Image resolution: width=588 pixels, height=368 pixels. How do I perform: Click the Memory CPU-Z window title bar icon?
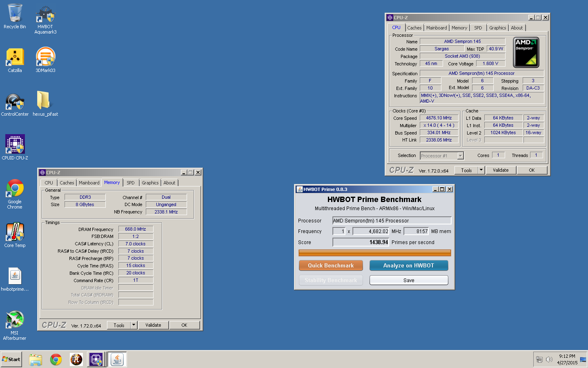coord(42,173)
